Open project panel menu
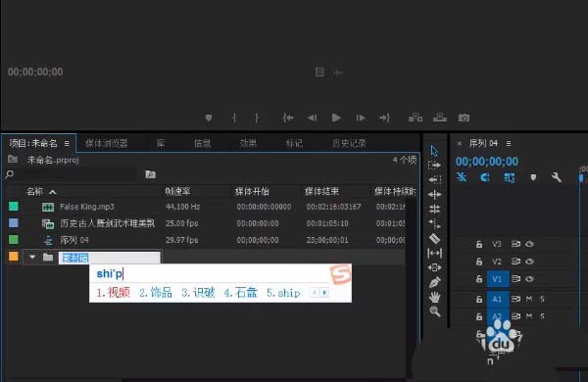This screenshot has width=588, height=382. 67,144
